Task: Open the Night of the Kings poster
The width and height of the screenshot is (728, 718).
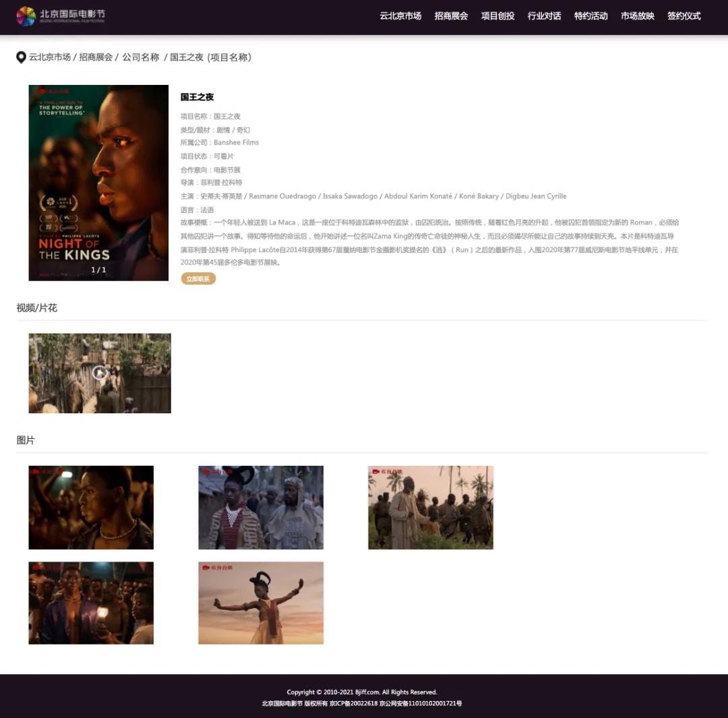Action: pyautogui.click(x=98, y=183)
